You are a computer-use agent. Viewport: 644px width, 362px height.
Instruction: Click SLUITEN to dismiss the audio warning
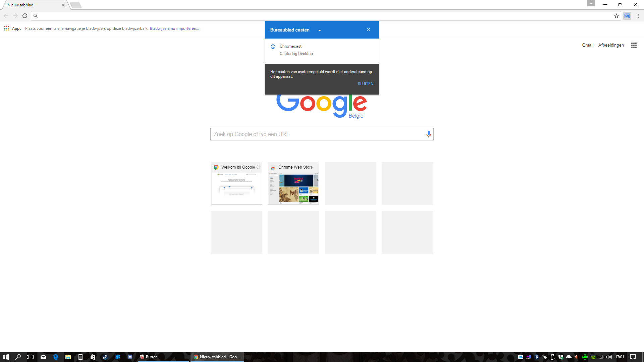(x=365, y=84)
